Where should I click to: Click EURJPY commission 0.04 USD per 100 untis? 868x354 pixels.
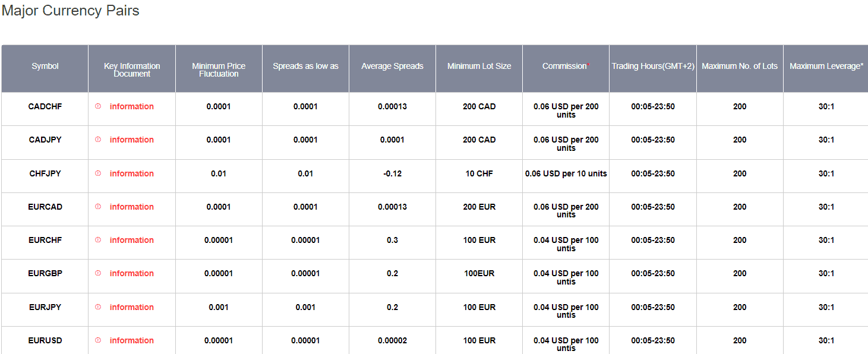(x=566, y=311)
